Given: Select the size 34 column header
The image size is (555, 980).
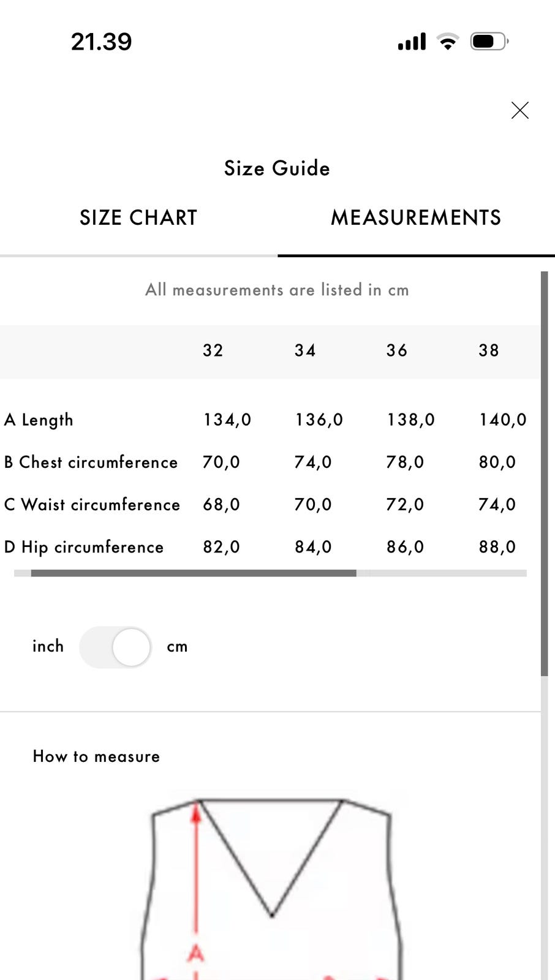Looking at the screenshot, I should point(305,350).
